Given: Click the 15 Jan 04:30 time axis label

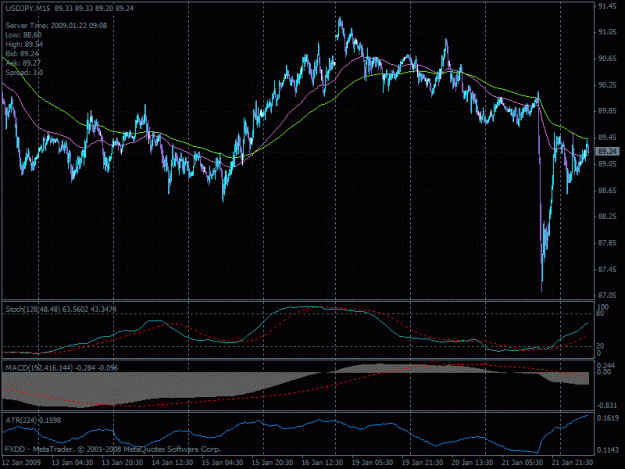Looking at the screenshot, I should coord(222,462).
